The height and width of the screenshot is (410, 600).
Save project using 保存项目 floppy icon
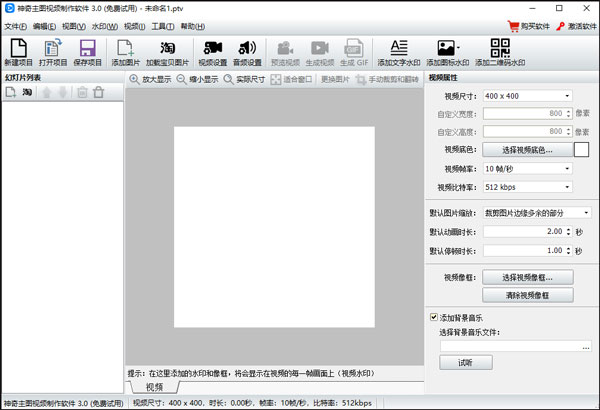[x=87, y=52]
